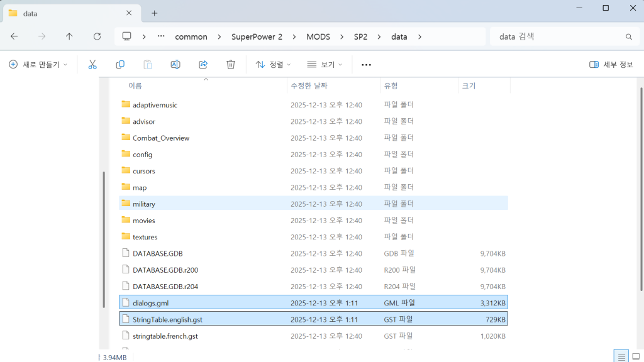The image size is (644, 362).
Task: Switch to large thumbnails view in status bar
Action: click(x=635, y=356)
